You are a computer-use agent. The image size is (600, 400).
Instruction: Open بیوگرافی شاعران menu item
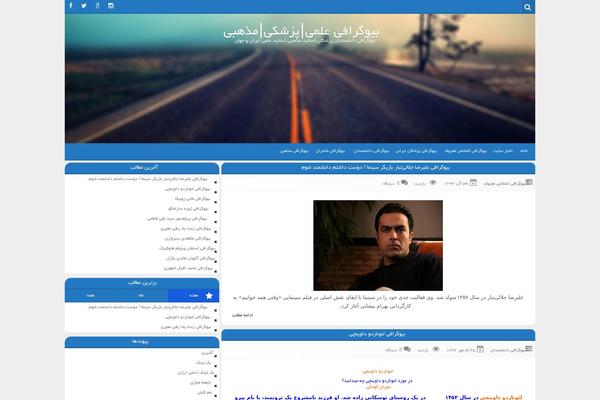pyautogui.click(x=330, y=151)
